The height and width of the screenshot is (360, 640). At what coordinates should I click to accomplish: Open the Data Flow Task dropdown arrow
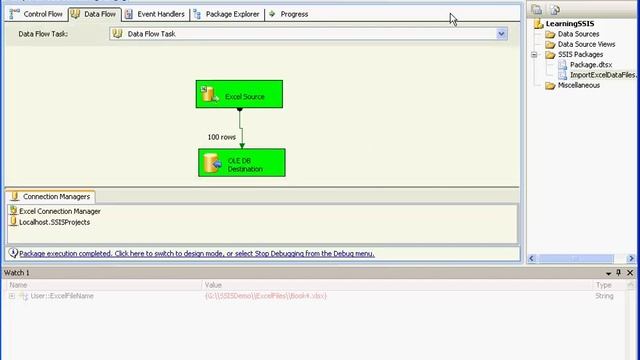tap(501, 34)
